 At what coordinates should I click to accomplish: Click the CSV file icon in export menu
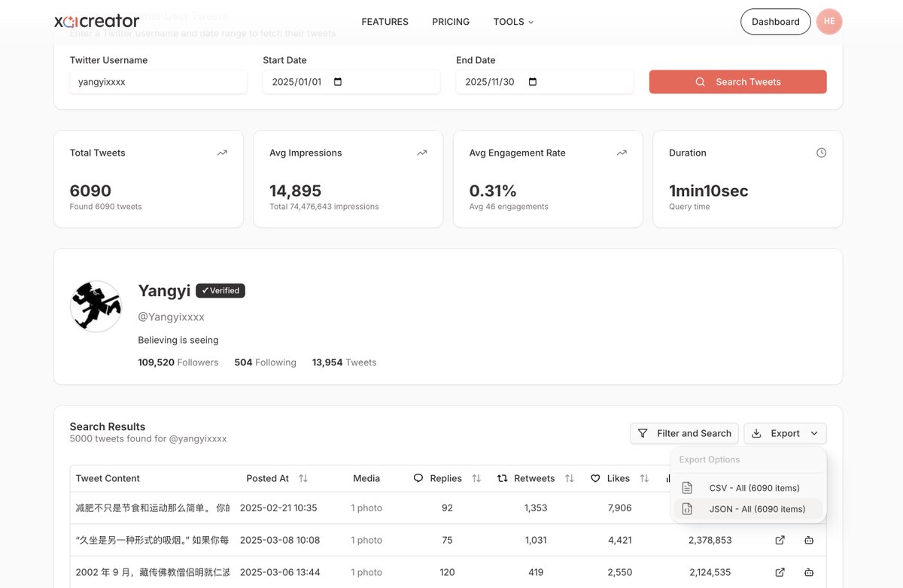click(x=687, y=488)
